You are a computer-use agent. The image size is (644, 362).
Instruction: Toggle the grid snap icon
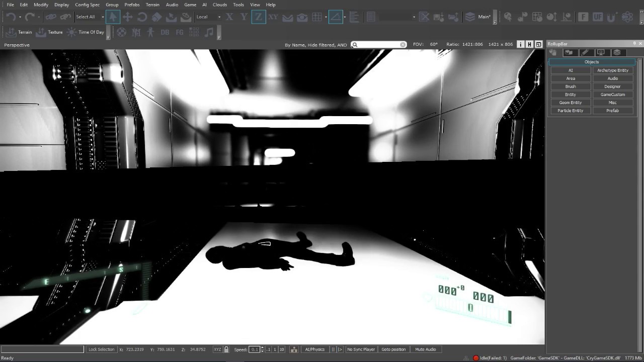tap(316, 17)
